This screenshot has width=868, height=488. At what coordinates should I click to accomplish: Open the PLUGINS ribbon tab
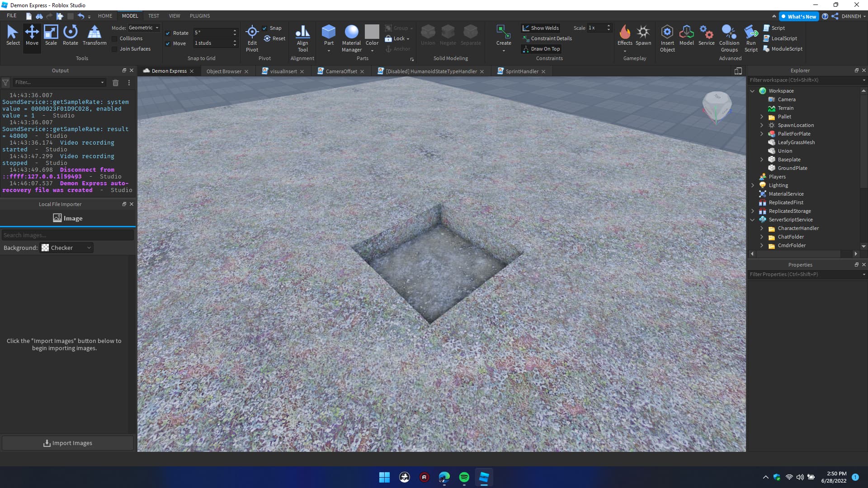click(200, 16)
